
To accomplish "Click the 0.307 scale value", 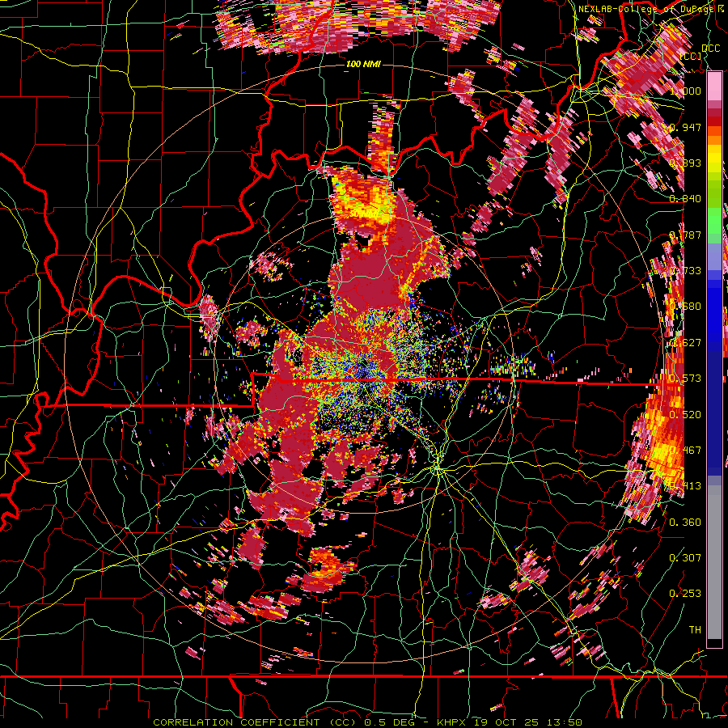I will pos(685,558).
